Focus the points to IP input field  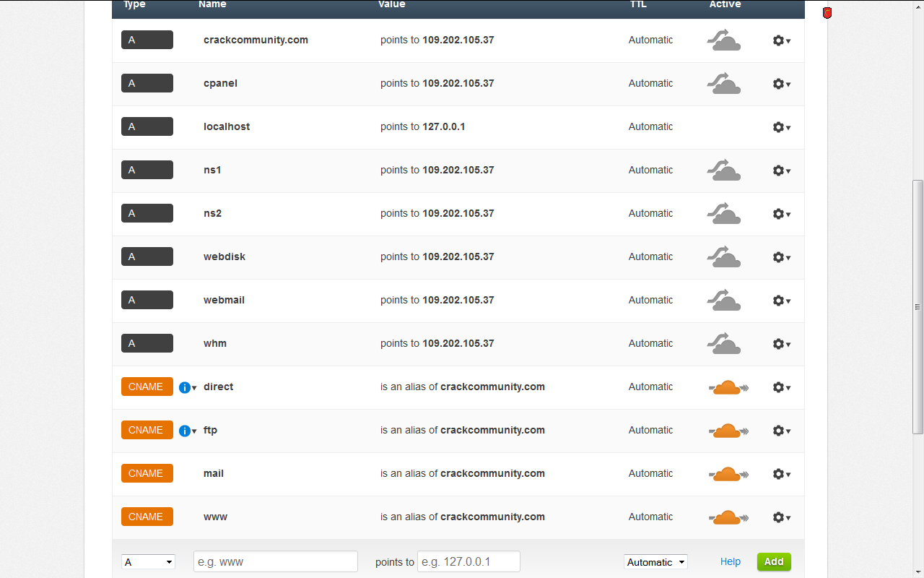point(469,561)
